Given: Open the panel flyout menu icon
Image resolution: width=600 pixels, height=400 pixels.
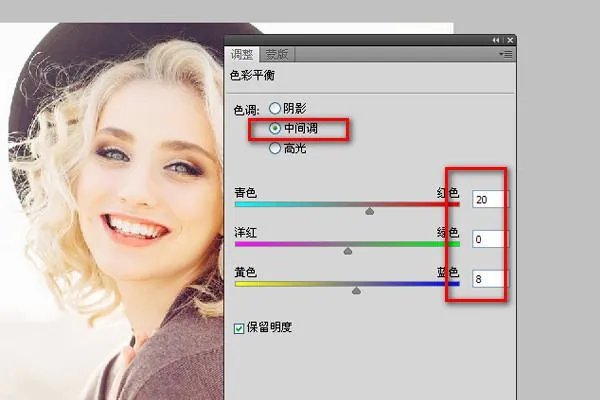Looking at the screenshot, I should point(506,55).
